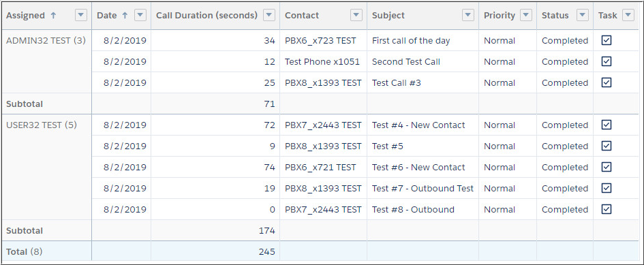Open the Date column dropdown arrow
644x265 pixels.
pyautogui.click(x=140, y=15)
